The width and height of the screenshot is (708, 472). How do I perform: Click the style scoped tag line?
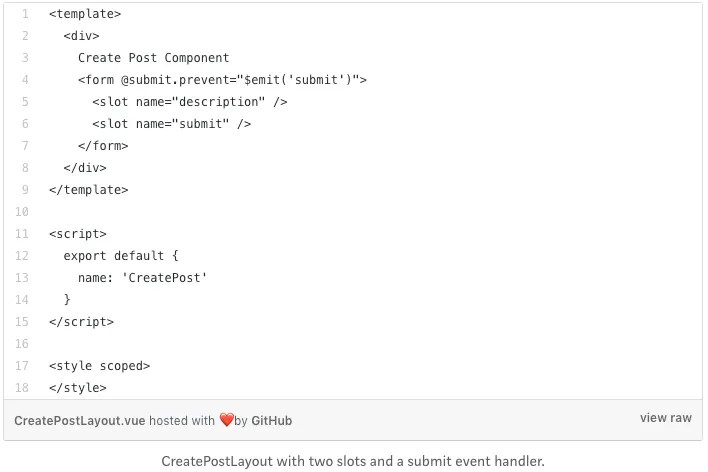tap(99, 366)
